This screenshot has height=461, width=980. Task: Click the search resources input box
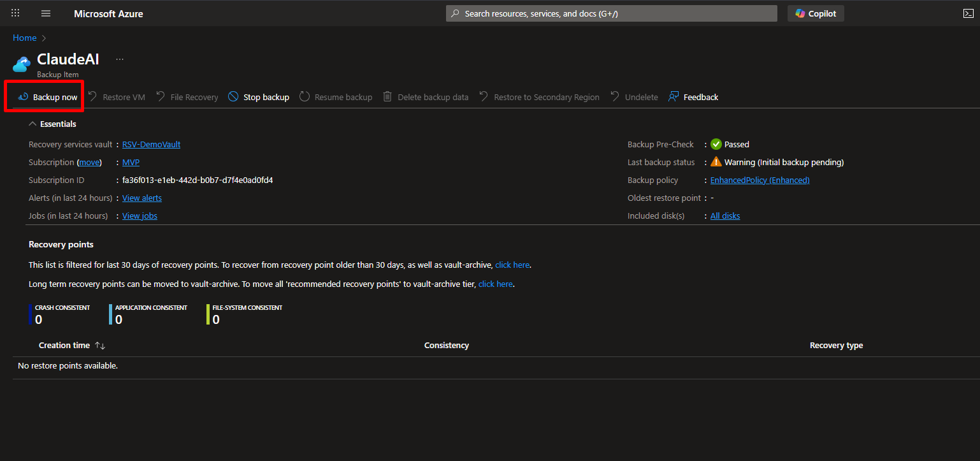click(612, 13)
